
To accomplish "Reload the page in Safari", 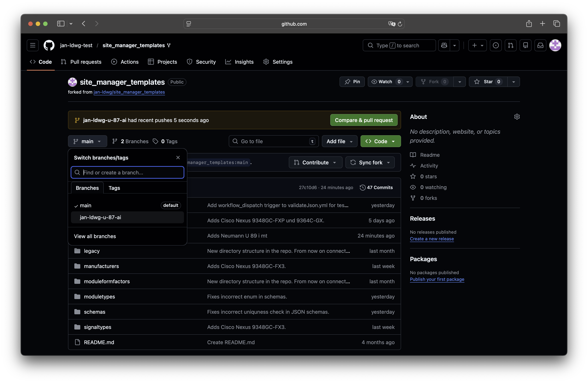I will (x=400, y=24).
